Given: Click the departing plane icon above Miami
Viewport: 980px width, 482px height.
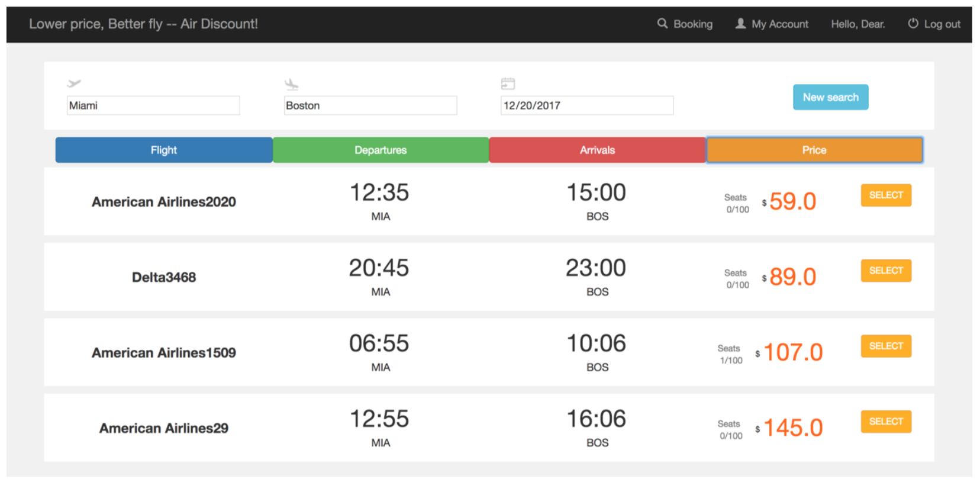Looking at the screenshot, I should [x=74, y=83].
